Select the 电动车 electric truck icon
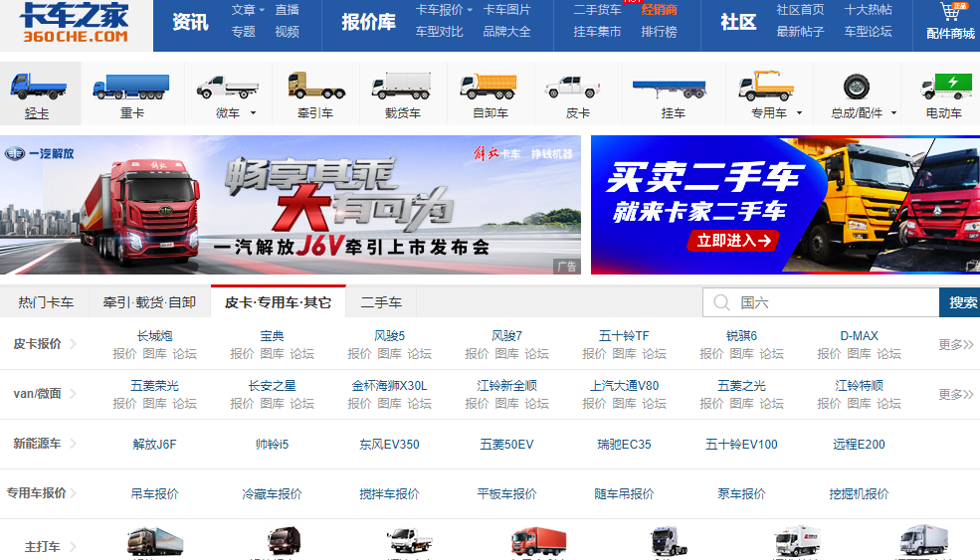 (x=946, y=87)
